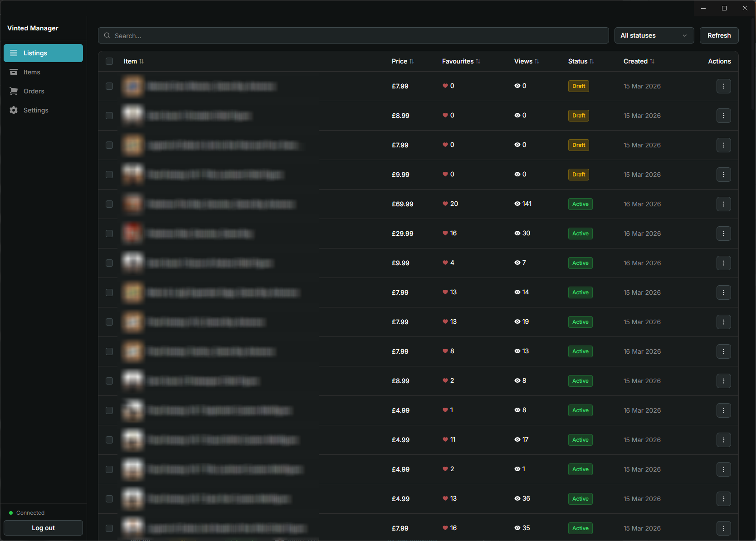Click the heart icon on the £69.99 listing
Viewport: 756px width, 541px height.
[x=444, y=204]
